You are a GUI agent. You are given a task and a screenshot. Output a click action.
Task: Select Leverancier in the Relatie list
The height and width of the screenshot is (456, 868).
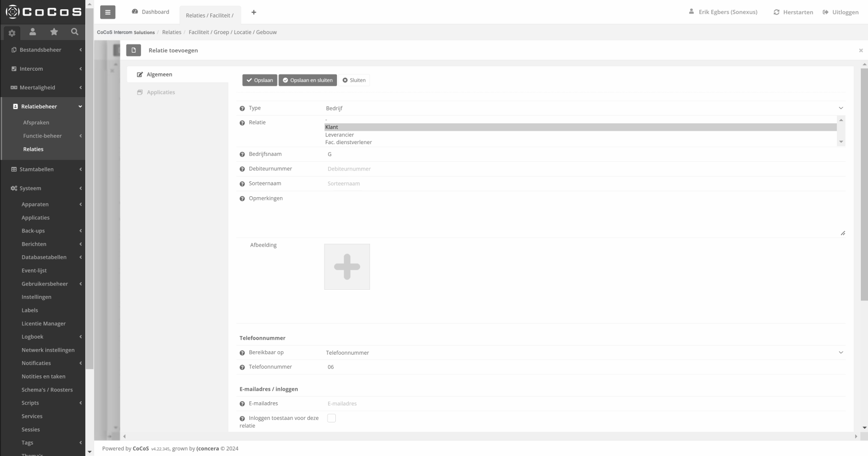pos(340,135)
